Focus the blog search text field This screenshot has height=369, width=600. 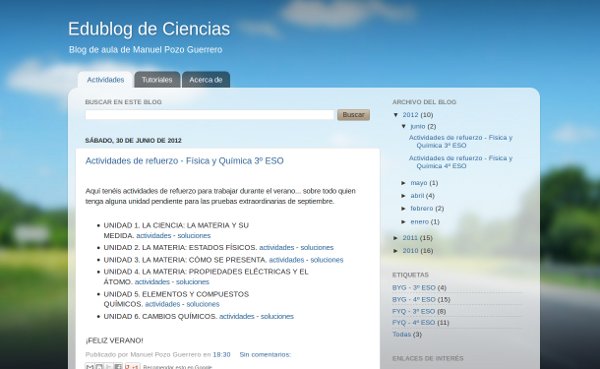(x=210, y=114)
